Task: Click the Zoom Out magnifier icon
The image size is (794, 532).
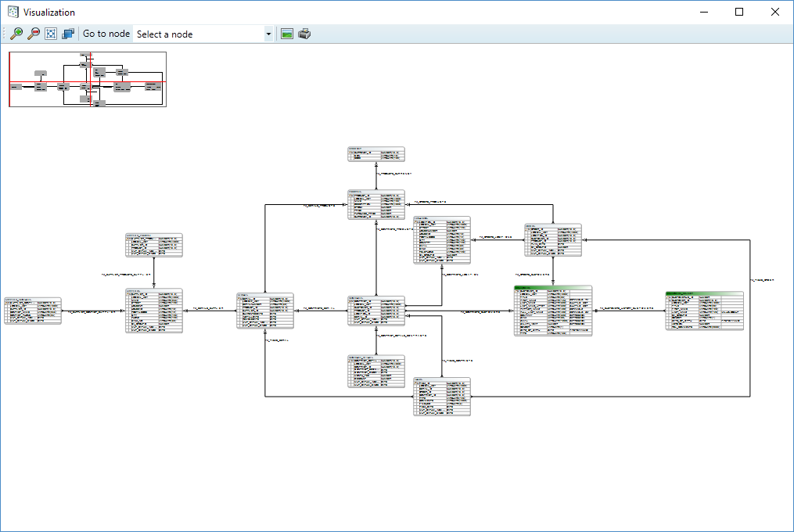Action: pyautogui.click(x=33, y=34)
